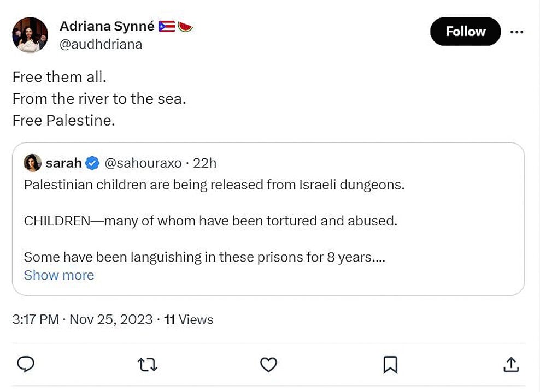Follow Adriana Synné
Viewport: 540px width, 392px height.
[465, 32]
